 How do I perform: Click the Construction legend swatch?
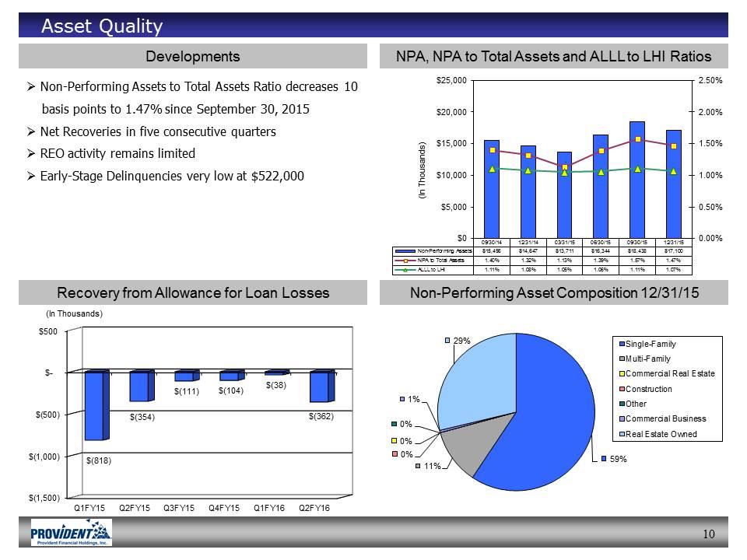tap(622, 389)
